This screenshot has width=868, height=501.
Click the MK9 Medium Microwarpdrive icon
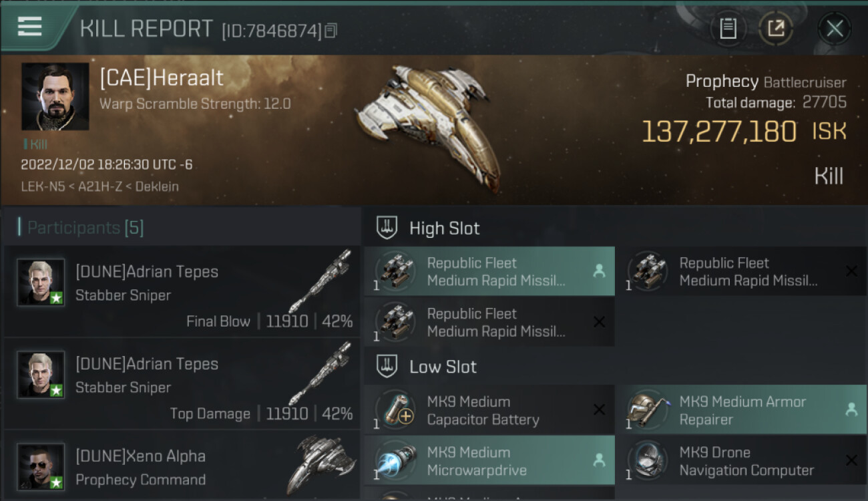click(395, 461)
